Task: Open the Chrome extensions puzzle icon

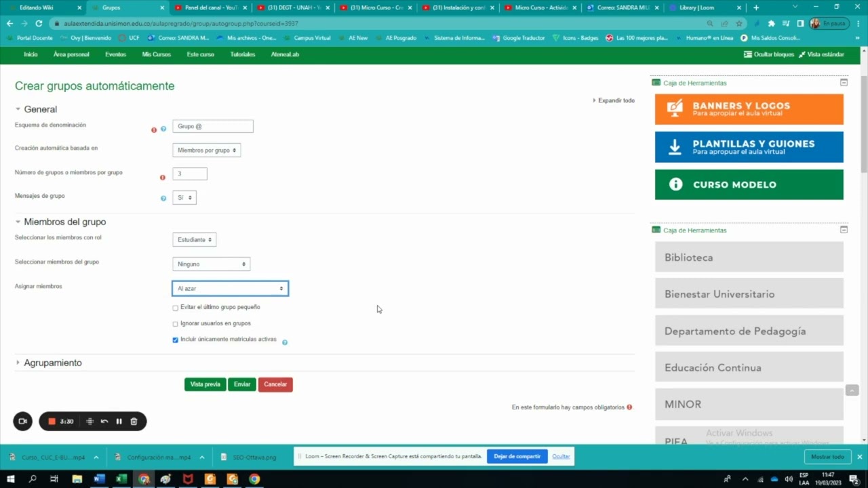Action: [771, 23]
